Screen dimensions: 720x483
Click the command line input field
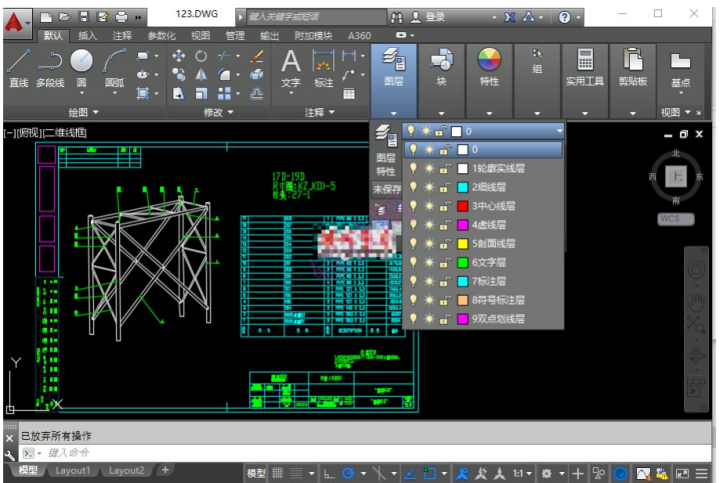(365, 453)
